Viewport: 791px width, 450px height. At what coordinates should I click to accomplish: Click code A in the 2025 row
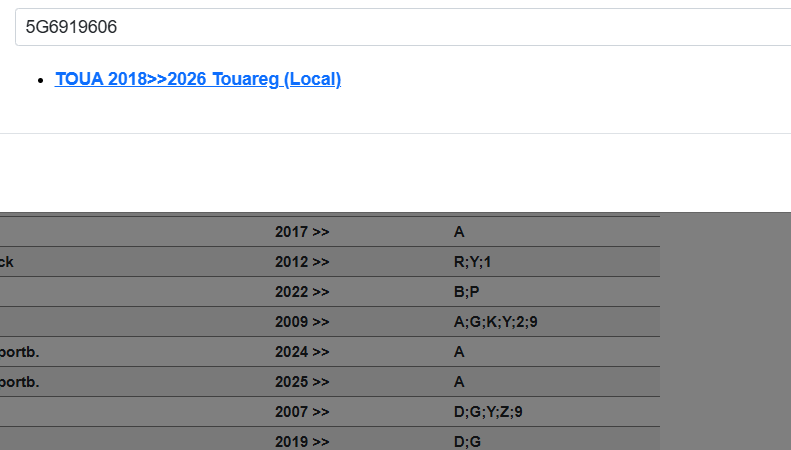pos(459,382)
